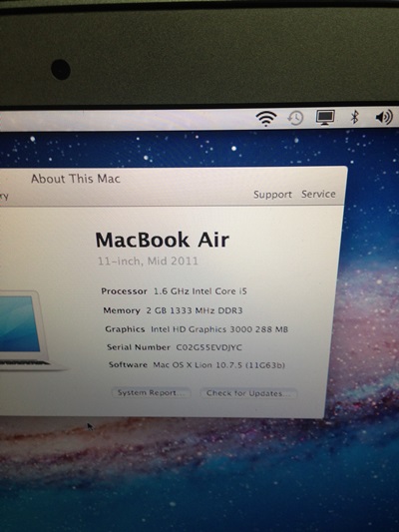Image resolution: width=399 pixels, height=532 pixels.
Task: Select the MacBook Air model heading
Action: pyautogui.click(x=162, y=240)
